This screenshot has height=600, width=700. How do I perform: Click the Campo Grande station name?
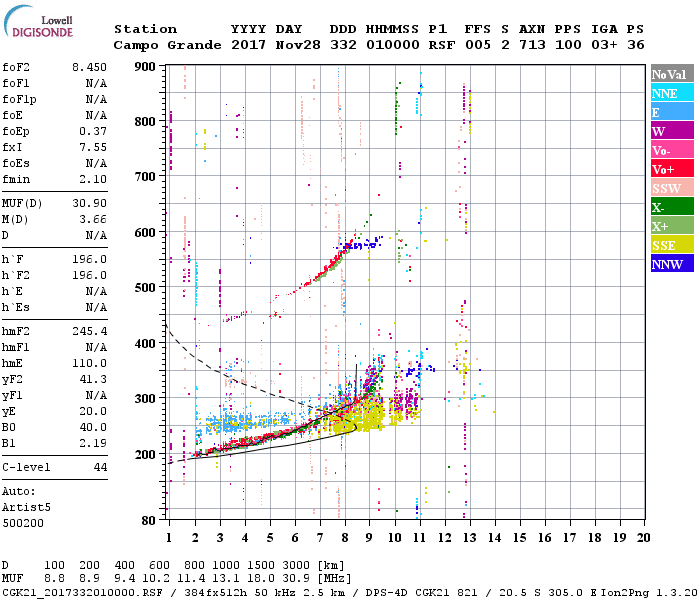[x=167, y=45]
